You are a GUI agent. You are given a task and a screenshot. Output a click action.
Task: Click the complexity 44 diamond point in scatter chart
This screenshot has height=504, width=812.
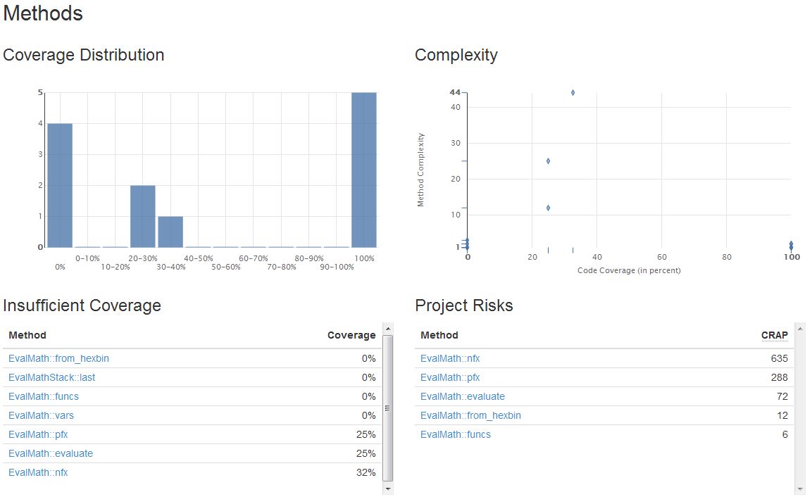coord(573,92)
